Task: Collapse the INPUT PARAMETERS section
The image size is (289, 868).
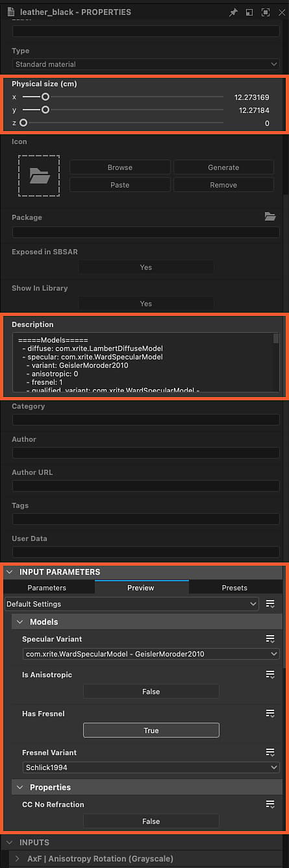Action: [10, 572]
